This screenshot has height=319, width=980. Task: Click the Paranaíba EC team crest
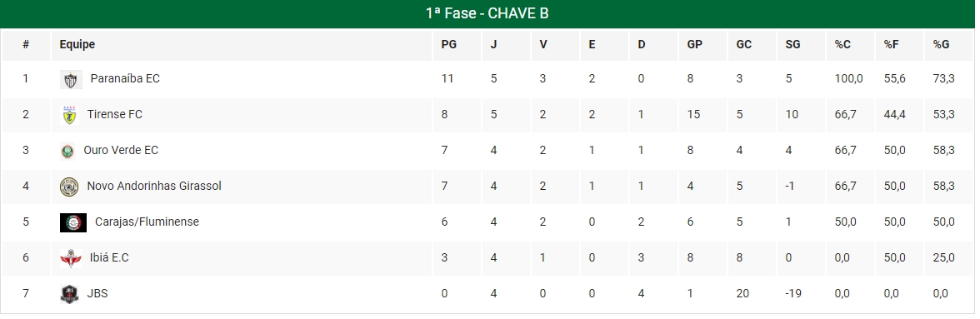pyautogui.click(x=71, y=79)
